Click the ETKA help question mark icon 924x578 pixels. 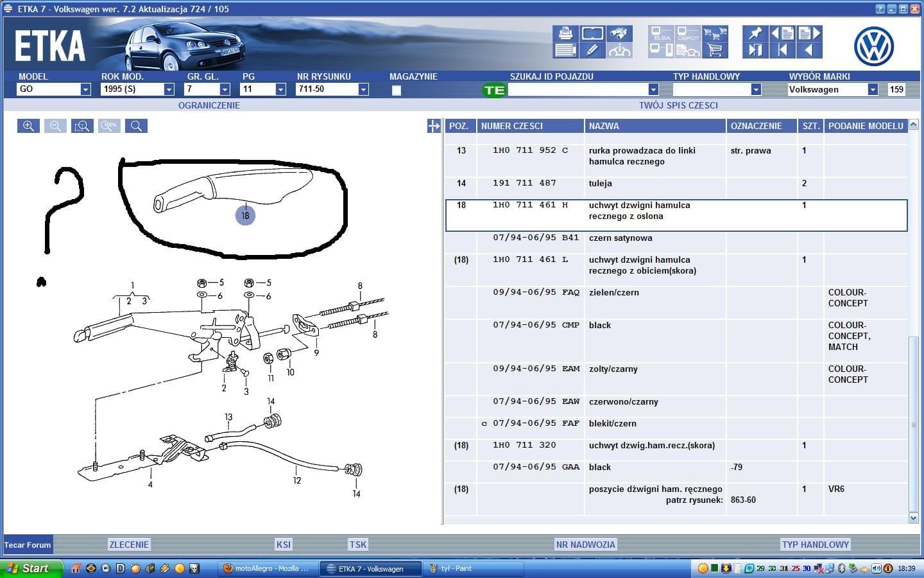coord(880,9)
